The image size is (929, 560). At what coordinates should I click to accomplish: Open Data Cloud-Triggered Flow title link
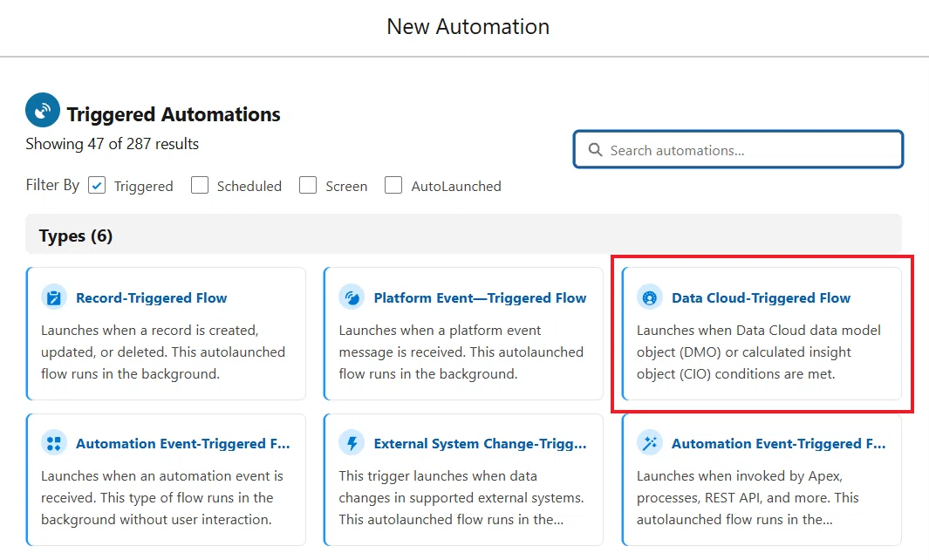pyautogui.click(x=761, y=298)
